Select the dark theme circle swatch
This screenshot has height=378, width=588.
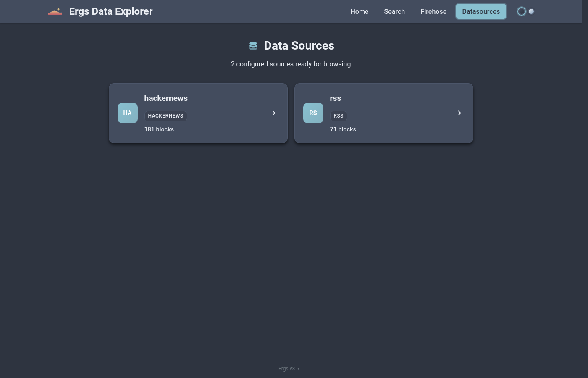pos(521,12)
